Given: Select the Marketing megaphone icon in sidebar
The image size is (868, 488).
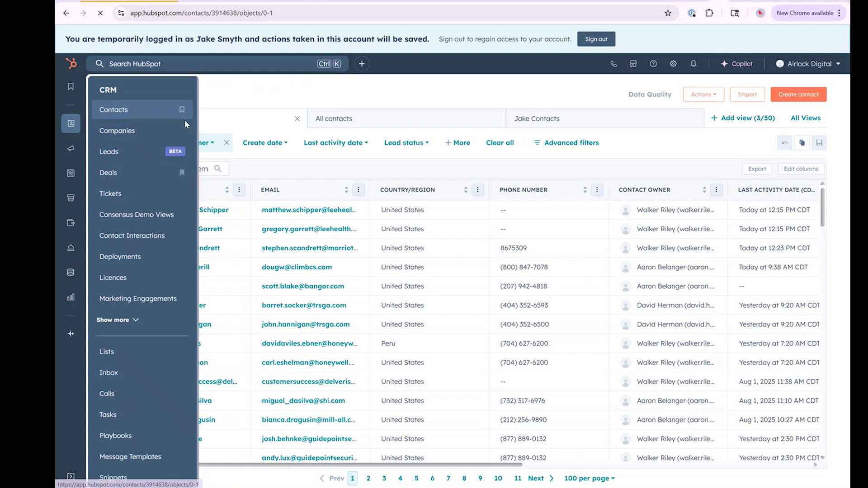Looking at the screenshot, I should click(x=71, y=148).
